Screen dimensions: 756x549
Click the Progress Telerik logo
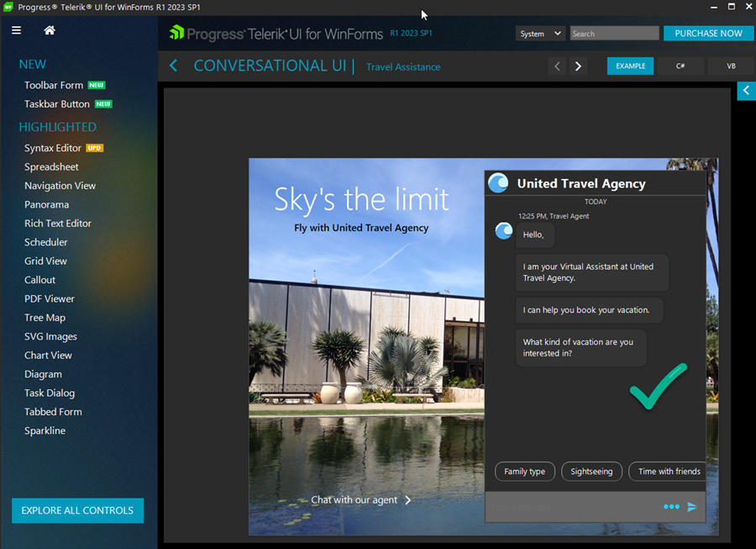[276, 34]
